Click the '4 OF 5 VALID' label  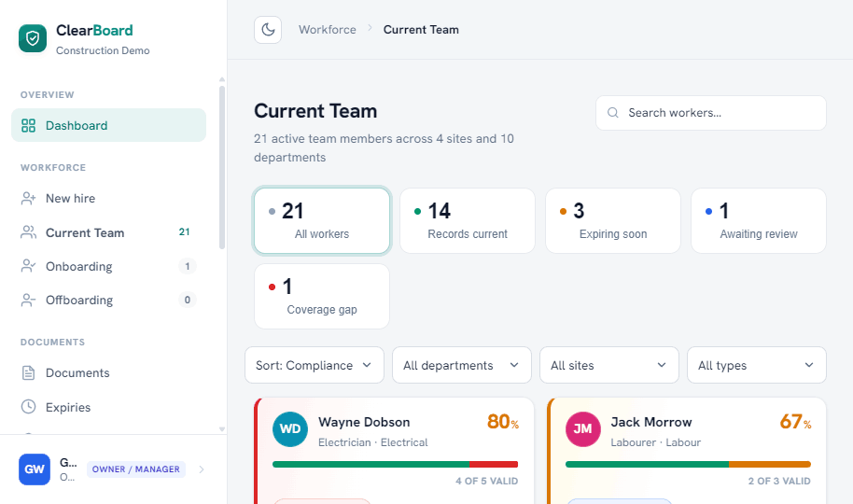[487, 482]
